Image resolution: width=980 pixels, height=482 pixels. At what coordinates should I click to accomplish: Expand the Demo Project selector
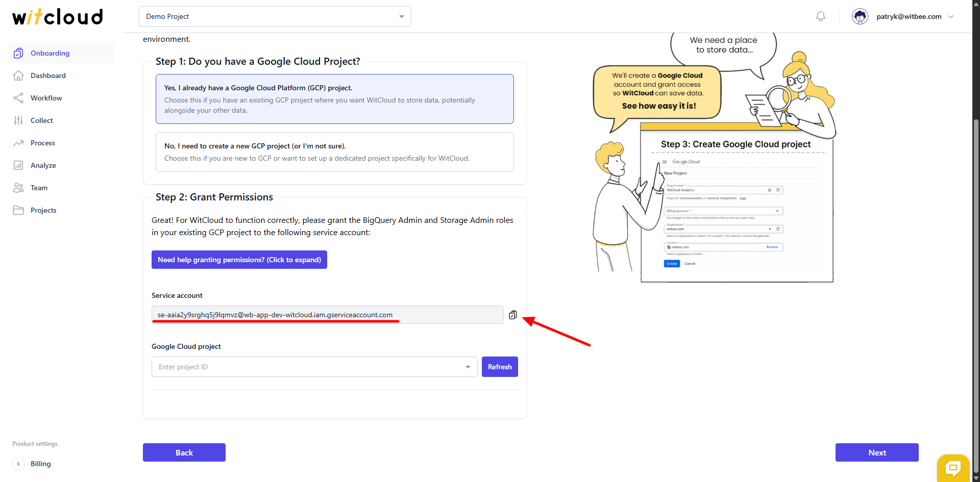(x=275, y=16)
